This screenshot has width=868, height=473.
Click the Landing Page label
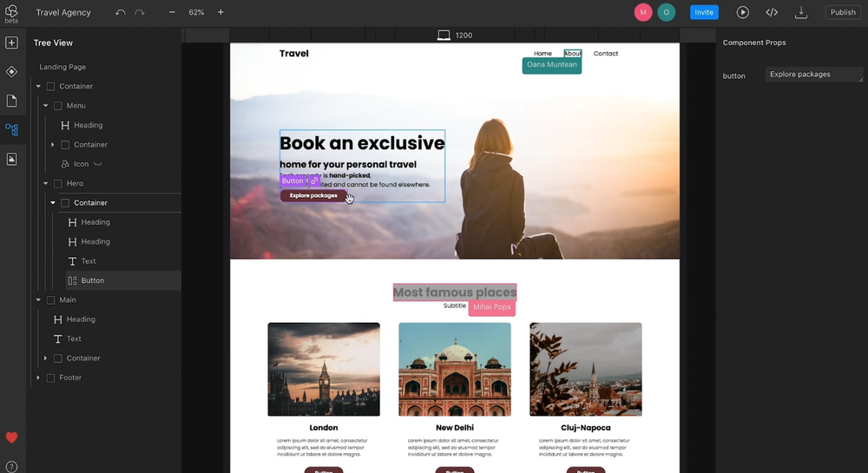click(x=62, y=67)
